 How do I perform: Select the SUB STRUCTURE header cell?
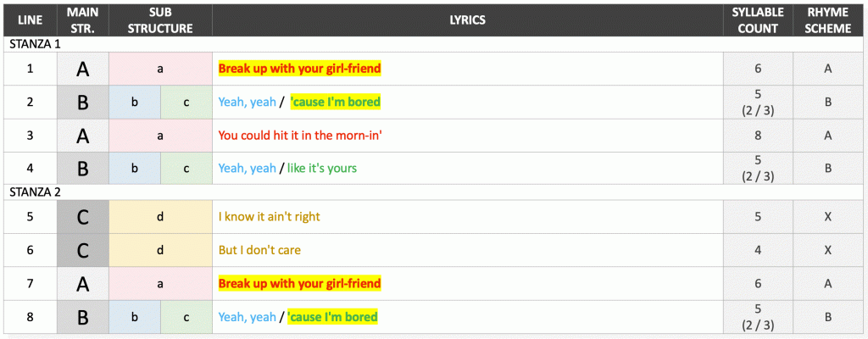coord(160,20)
